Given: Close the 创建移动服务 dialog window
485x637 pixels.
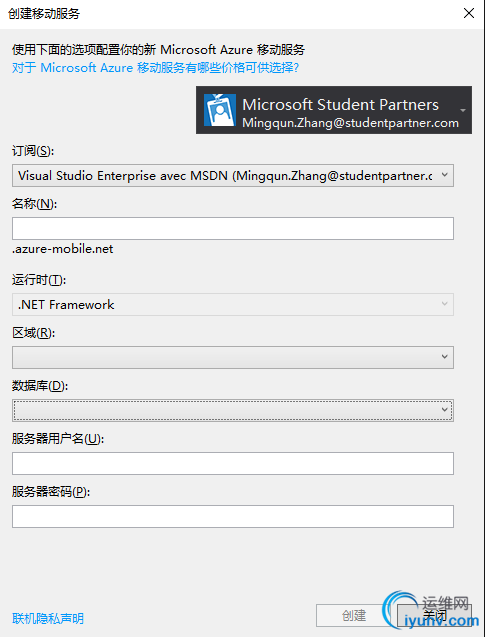Looking at the screenshot, I should 469,13.
